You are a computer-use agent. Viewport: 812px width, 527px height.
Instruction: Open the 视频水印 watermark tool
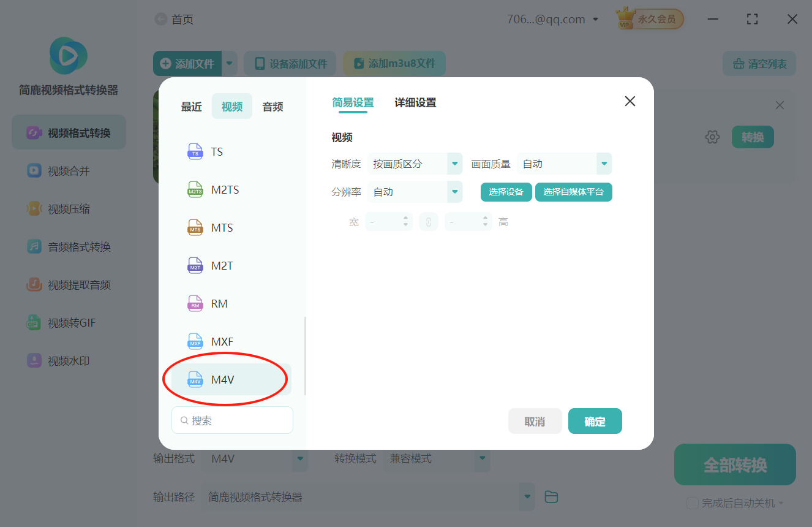point(69,360)
